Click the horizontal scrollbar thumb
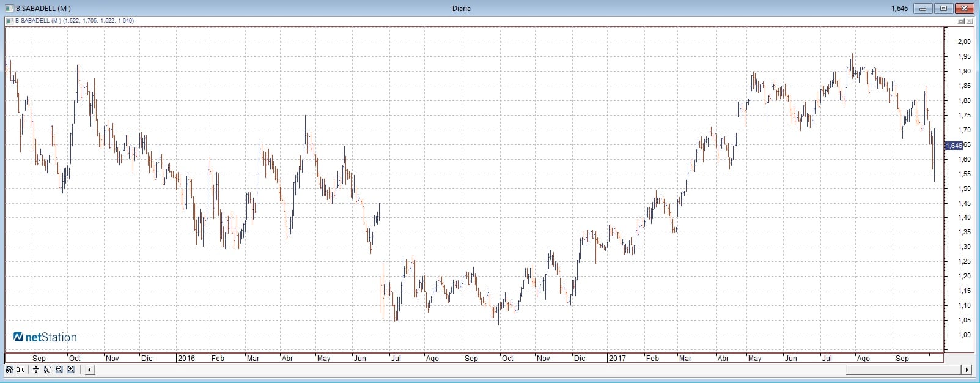Screen dimensions: 980x383 tap(902, 370)
